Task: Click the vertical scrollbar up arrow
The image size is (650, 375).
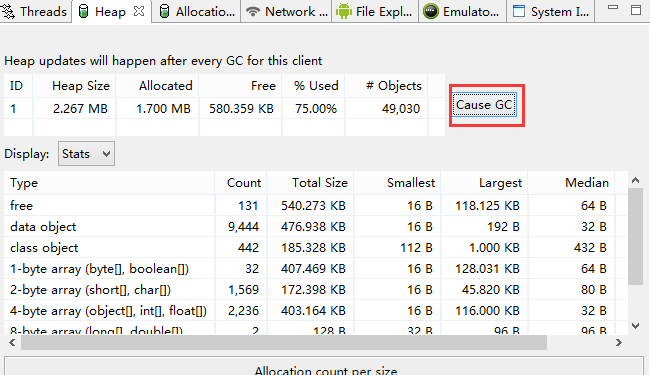Action: click(635, 180)
